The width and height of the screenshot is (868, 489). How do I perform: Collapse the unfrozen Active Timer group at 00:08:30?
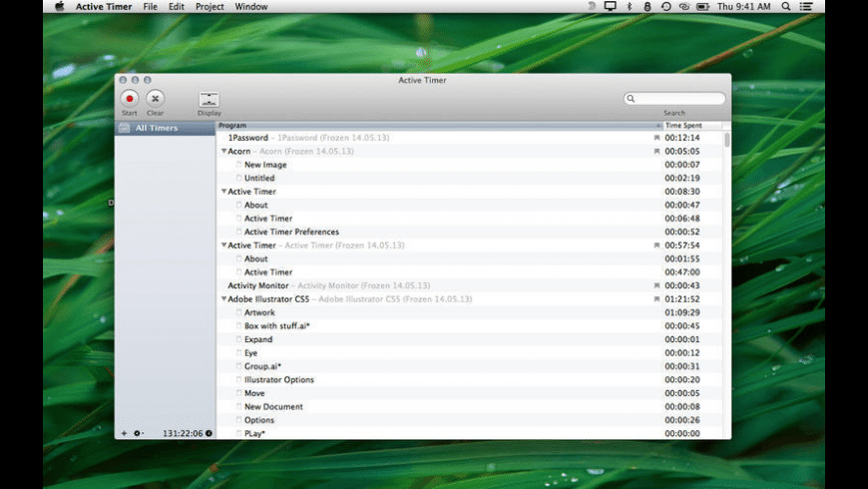(x=223, y=192)
